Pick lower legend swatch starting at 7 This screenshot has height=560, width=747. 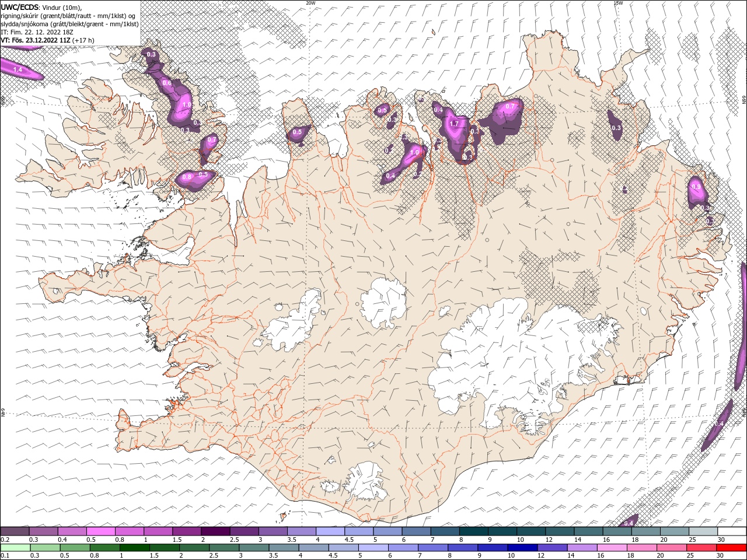434,548
